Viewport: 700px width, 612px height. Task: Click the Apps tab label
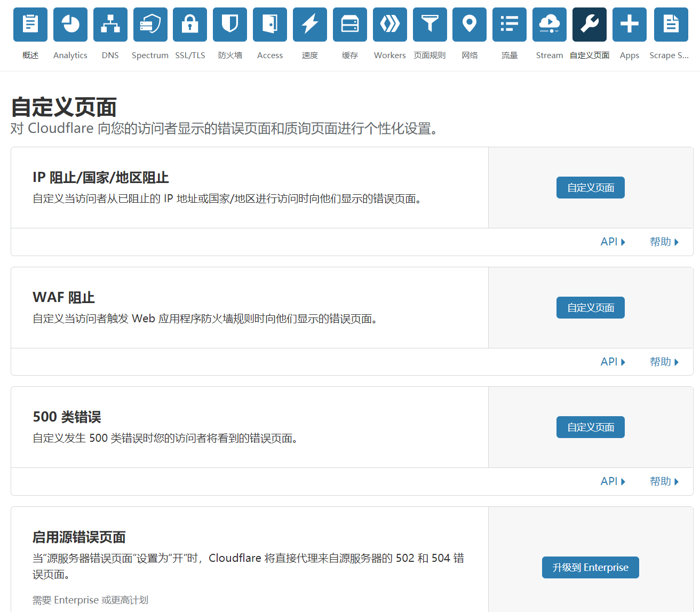tap(630, 55)
